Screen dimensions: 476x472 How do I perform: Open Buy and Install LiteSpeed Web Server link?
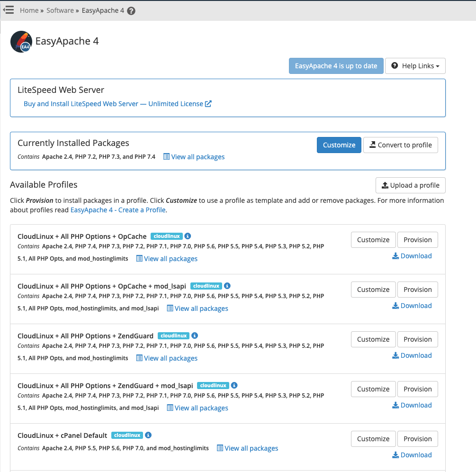pyautogui.click(x=117, y=104)
